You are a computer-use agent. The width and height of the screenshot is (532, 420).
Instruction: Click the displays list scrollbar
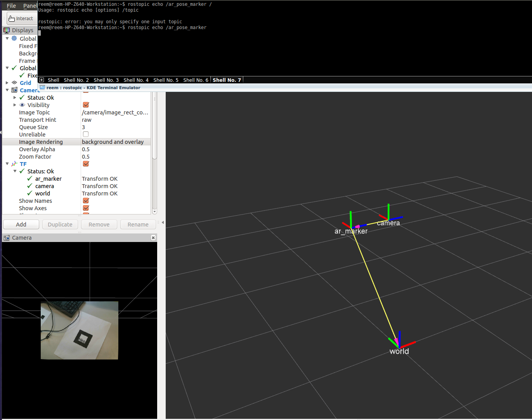(154, 126)
